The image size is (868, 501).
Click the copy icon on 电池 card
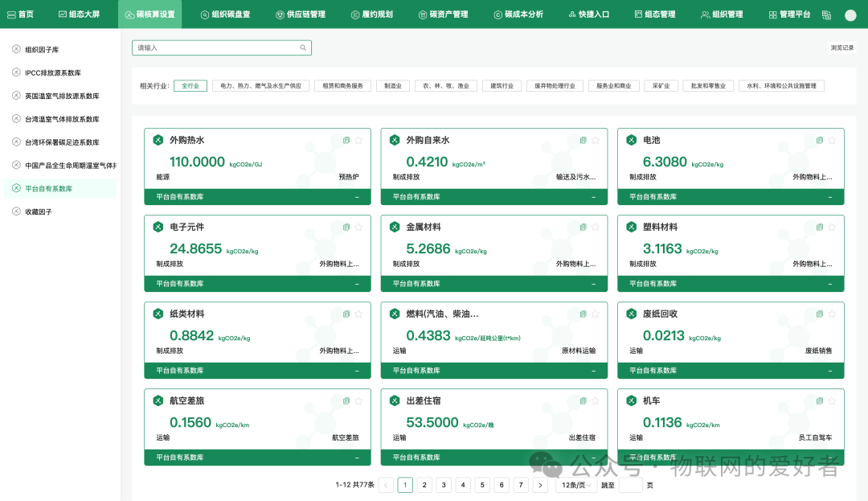coord(820,140)
